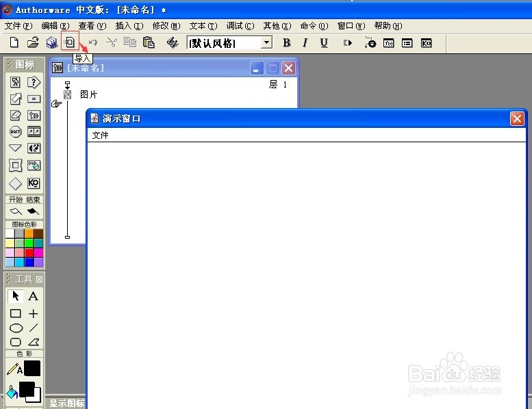
Task: Select the Navigate triangle icon
Action: 15,148
